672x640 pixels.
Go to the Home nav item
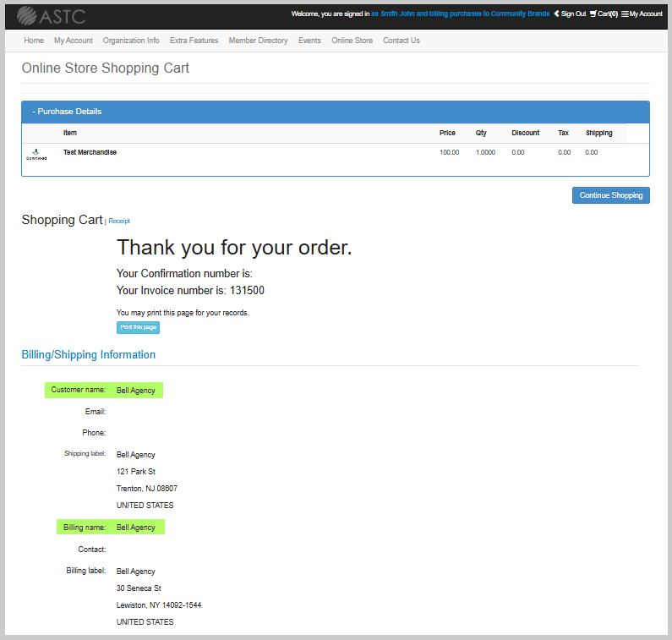[34, 41]
